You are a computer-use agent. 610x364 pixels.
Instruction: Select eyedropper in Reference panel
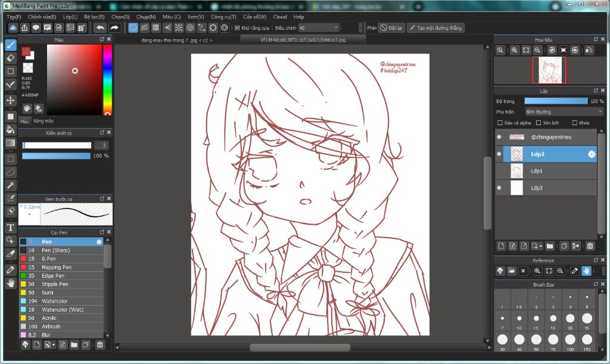(575, 270)
